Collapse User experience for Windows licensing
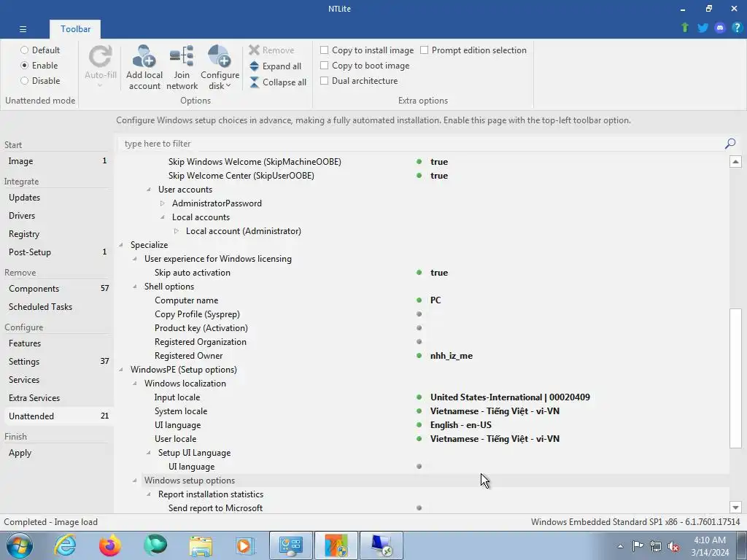Viewport: 747px width, 560px height. click(x=135, y=259)
